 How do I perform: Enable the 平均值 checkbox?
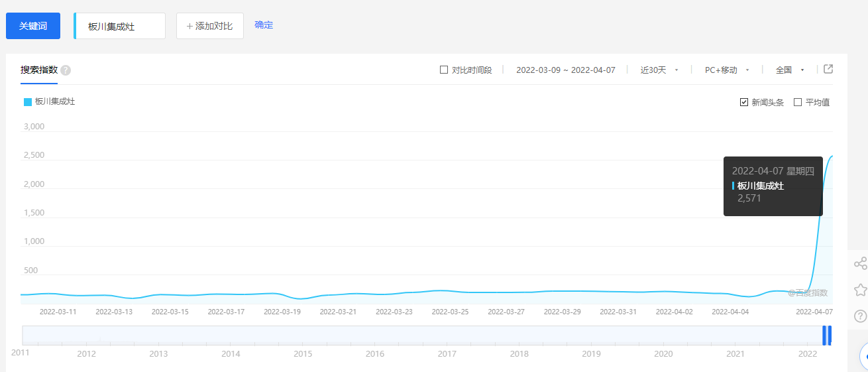point(798,102)
